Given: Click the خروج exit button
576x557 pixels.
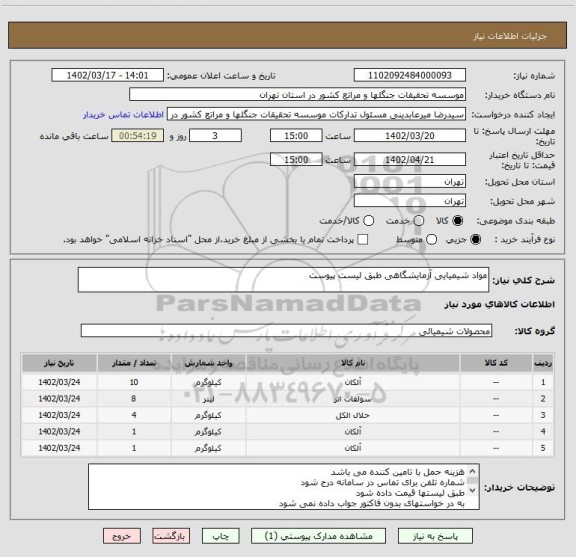Looking at the screenshot, I should coord(122,536).
